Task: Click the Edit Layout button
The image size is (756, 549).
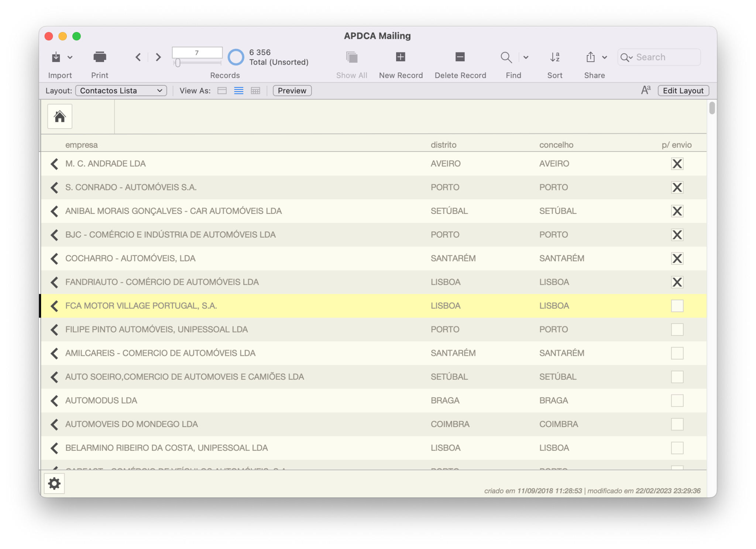Action: coord(683,91)
